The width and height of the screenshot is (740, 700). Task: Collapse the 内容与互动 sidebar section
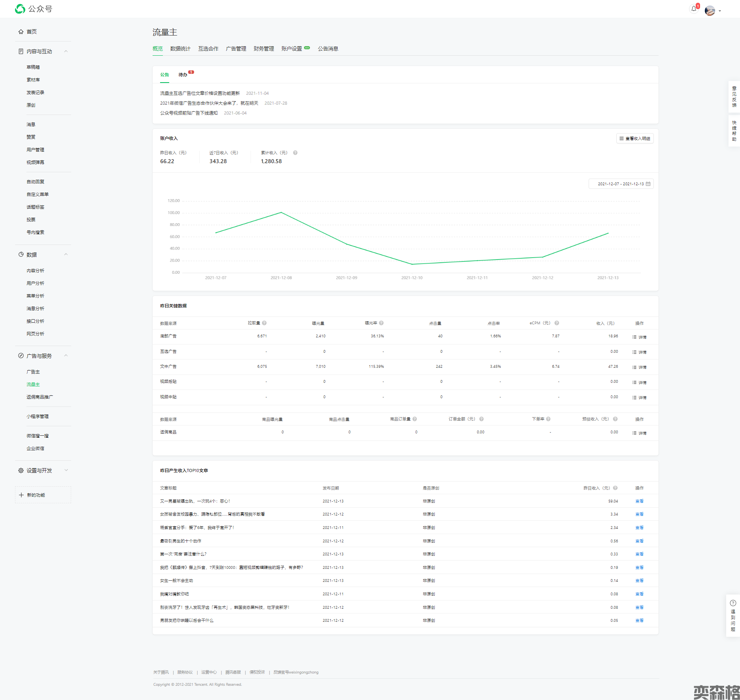pos(66,51)
